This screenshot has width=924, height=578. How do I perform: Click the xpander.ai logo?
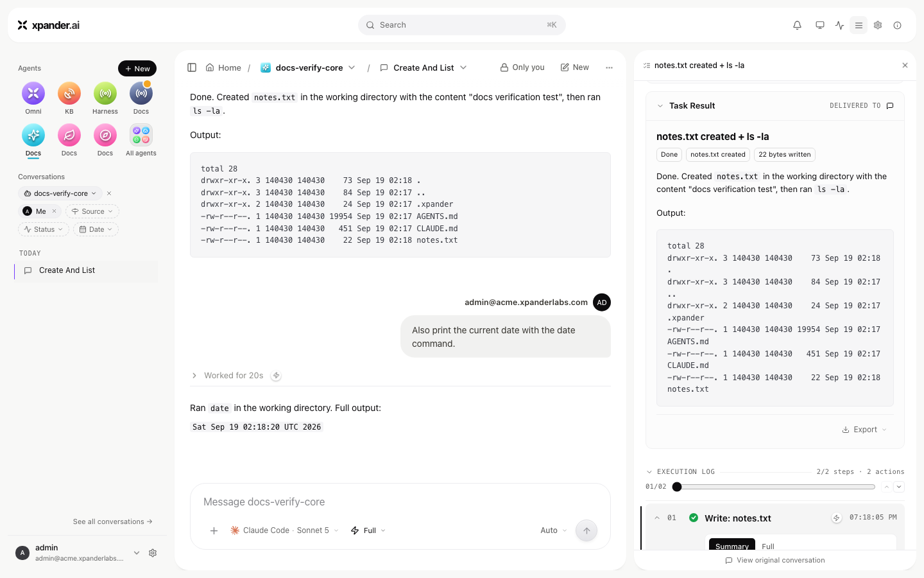pyautogui.click(x=49, y=25)
